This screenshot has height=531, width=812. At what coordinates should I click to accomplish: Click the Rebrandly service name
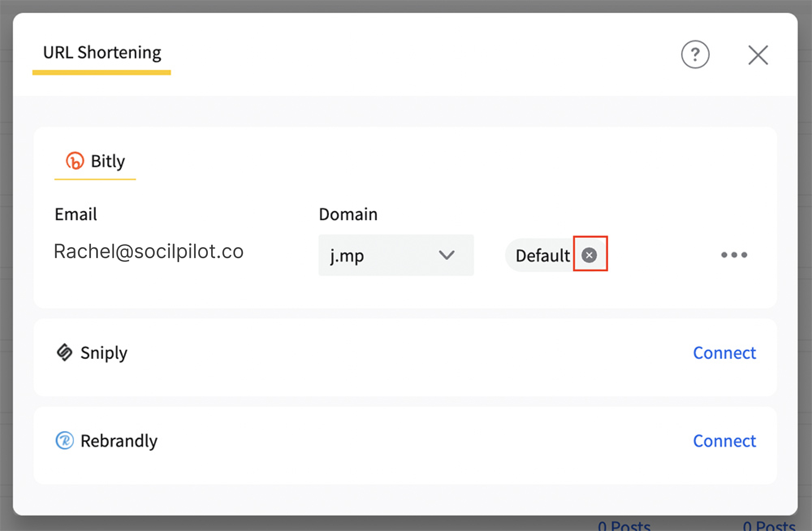coord(119,441)
